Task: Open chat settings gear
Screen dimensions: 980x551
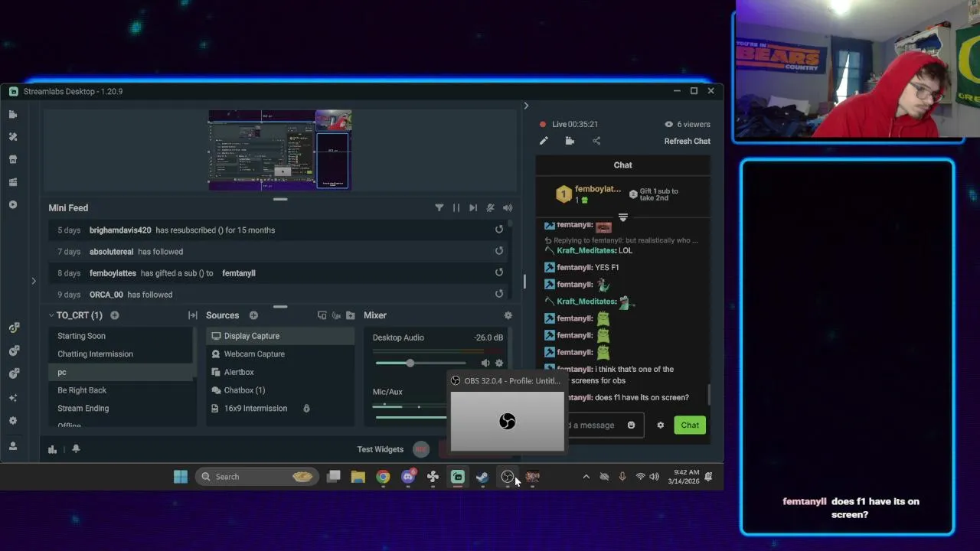Action: tap(661, 425)
